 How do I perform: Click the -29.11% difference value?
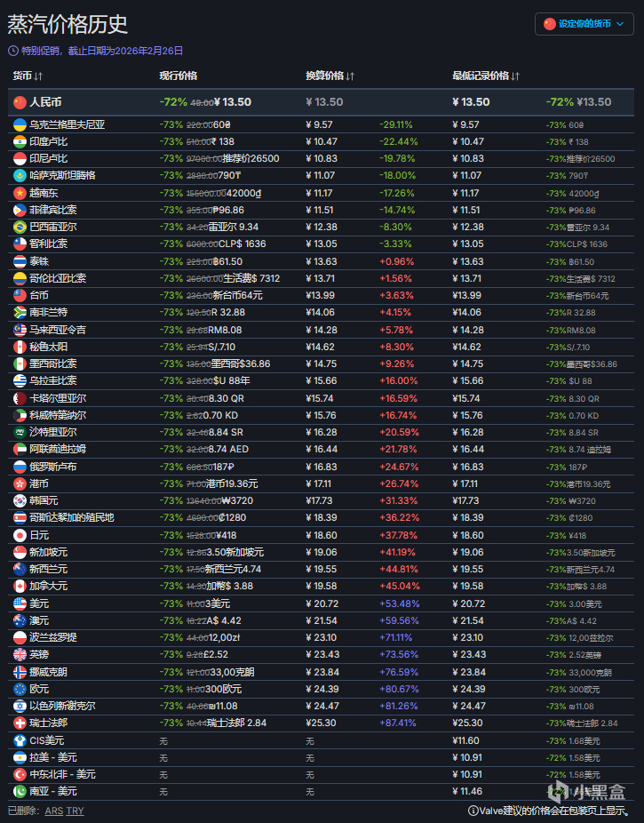(x=396, y=125)
